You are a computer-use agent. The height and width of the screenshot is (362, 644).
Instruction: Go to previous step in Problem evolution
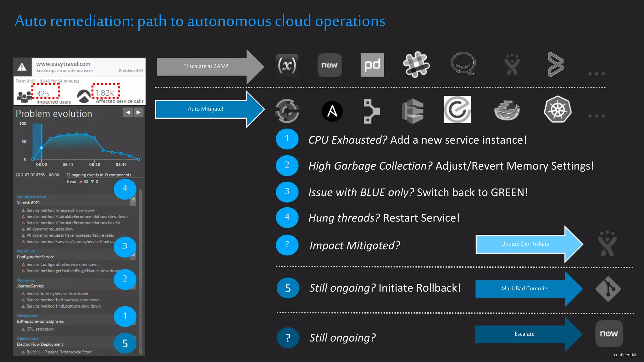tap(128, 112)
